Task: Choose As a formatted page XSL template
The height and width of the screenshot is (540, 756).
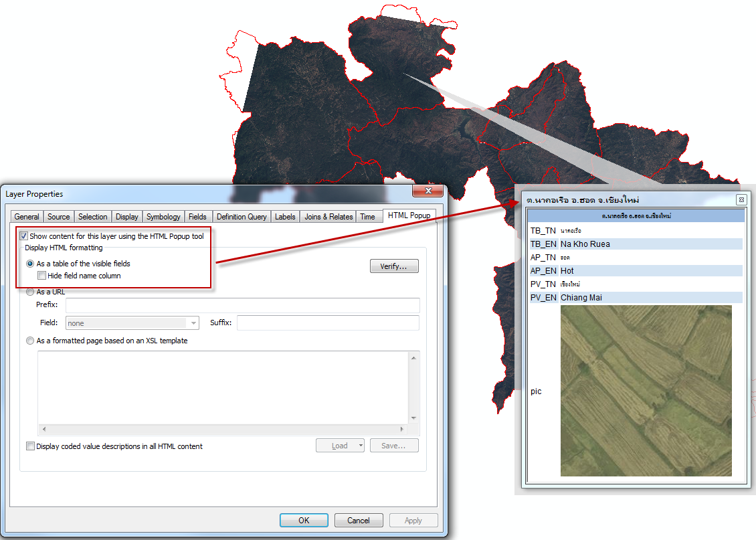Action: pos(30,341)
